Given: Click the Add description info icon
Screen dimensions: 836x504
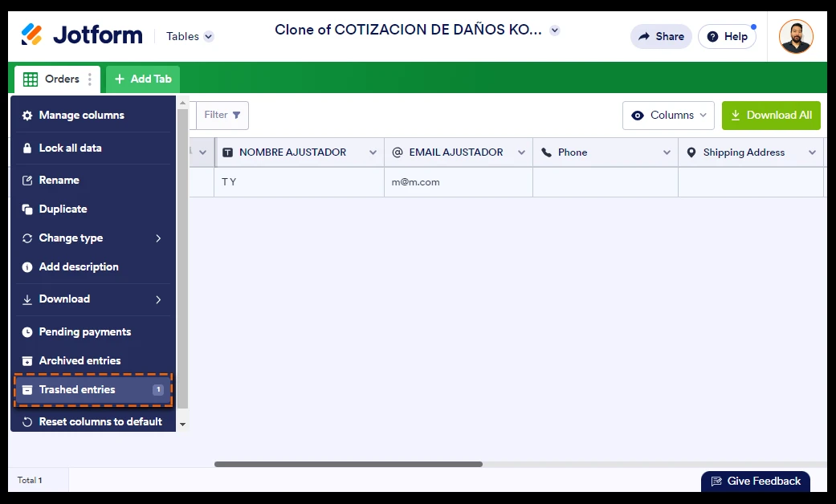Looking at the screenshot, I should pos(27,267).
